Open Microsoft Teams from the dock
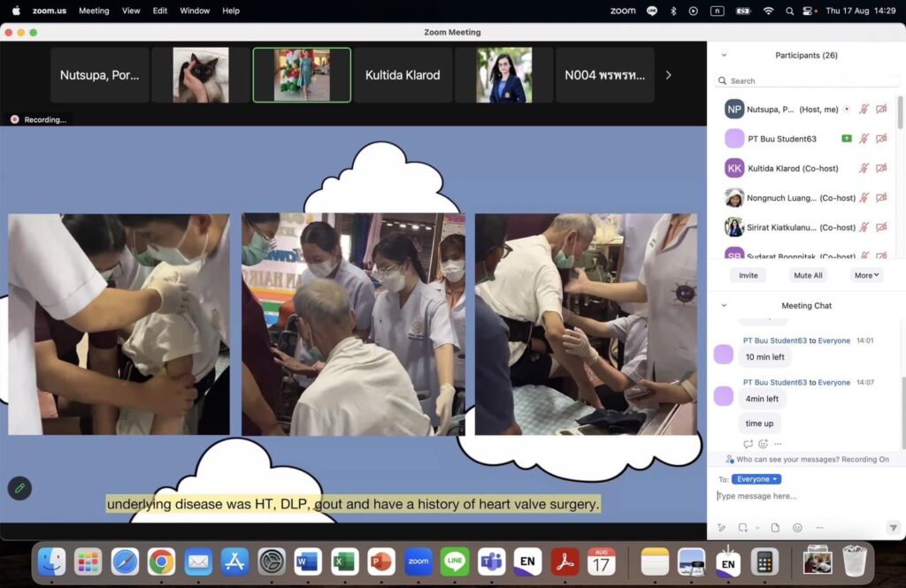This screenshot has width=906, height=588. [491, 561]
